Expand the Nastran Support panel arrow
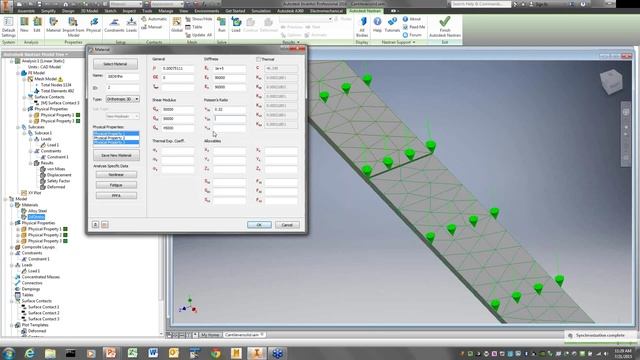Screen dimensions: 640x360 414,42
